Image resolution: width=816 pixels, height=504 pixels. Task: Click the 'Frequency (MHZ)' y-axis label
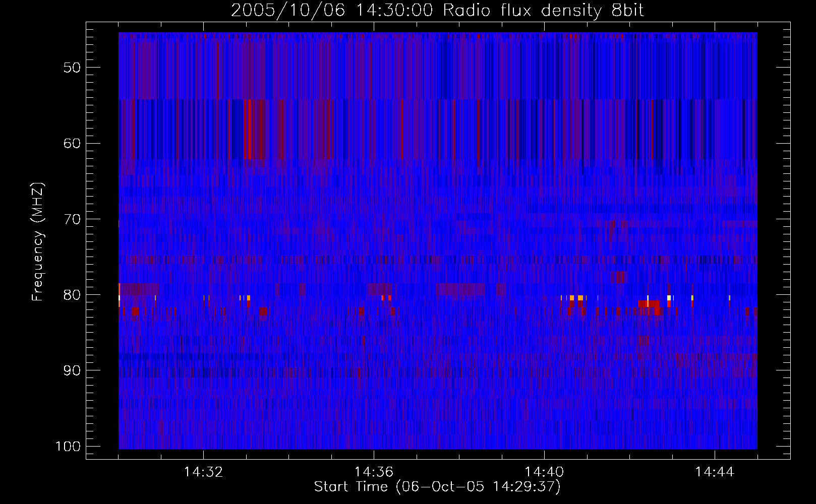[38, 242]
